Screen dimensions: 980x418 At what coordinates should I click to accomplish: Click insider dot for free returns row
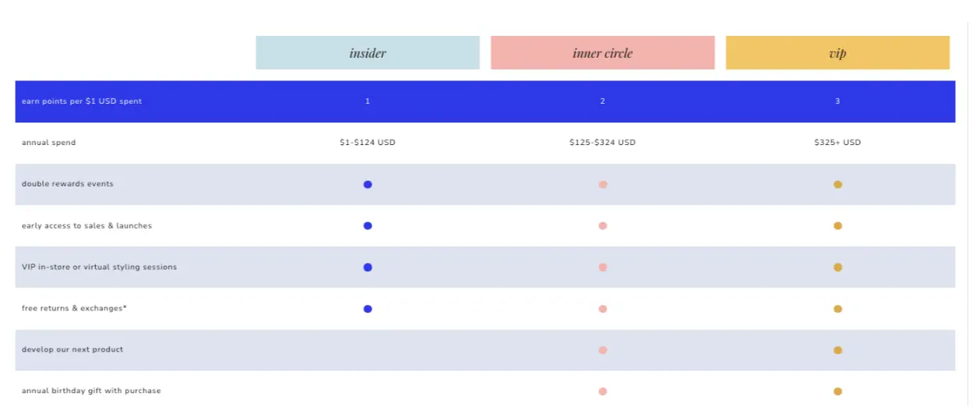pos(367,309)
